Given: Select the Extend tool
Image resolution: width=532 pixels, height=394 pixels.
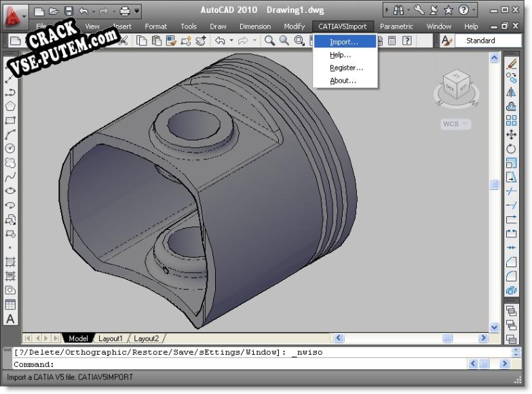Looking at the screenshot, I should coord(512,205).
